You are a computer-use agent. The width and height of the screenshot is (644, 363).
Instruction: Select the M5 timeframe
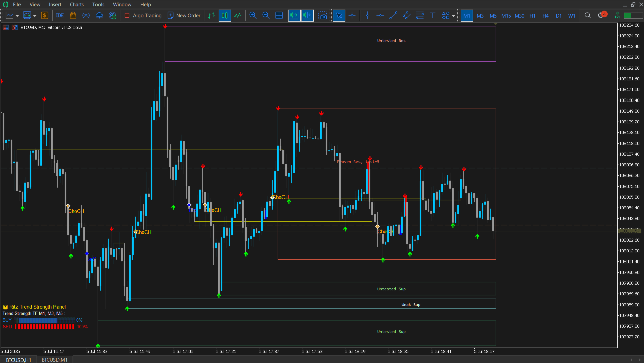(x=493, y=16)
